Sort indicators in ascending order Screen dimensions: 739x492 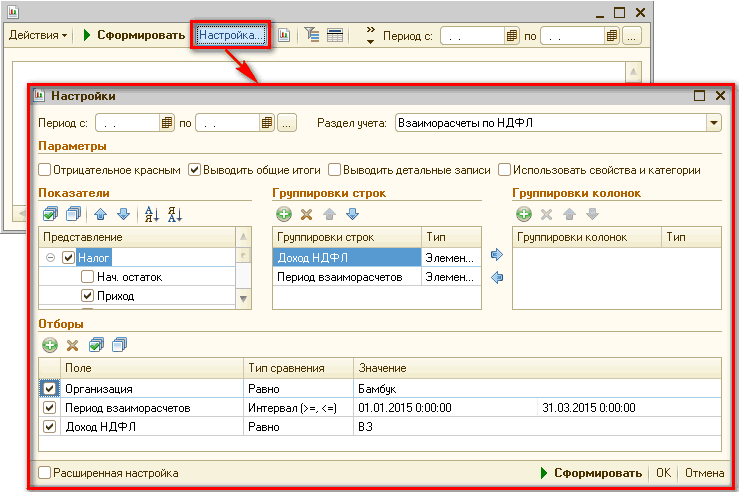pyautogui.click(x=152, y=214)
